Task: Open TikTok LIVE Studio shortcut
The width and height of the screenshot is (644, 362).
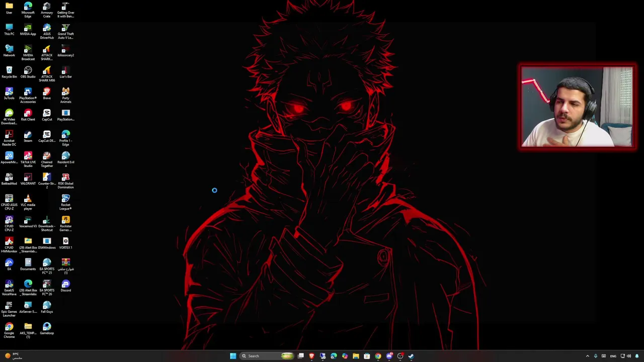Action: pos(28,159)
